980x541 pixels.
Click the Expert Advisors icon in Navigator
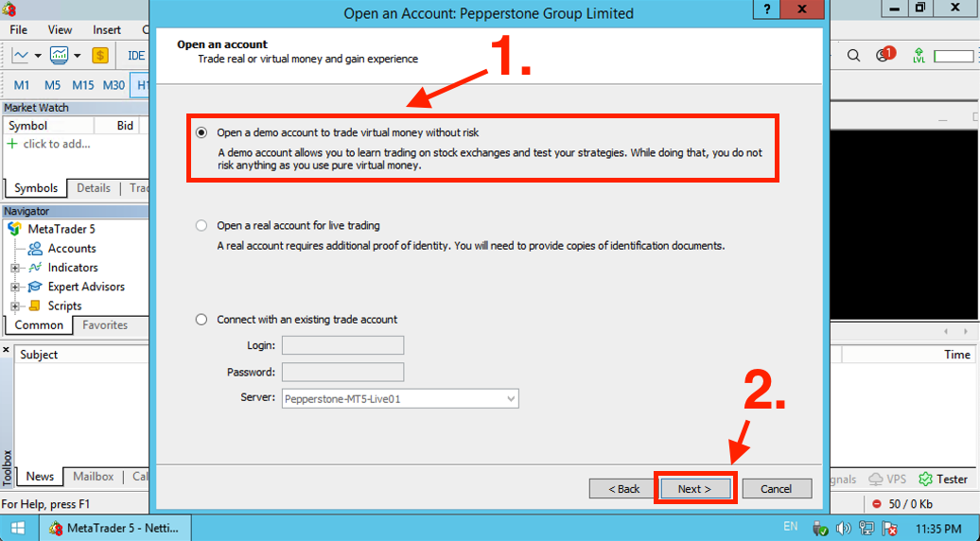pos(35,287)
